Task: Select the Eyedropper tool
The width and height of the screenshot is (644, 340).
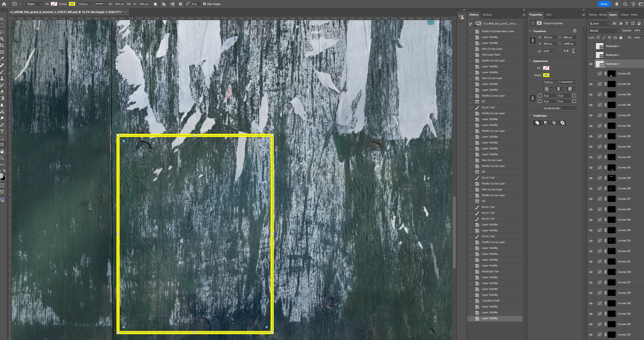Action: point(2,59)
